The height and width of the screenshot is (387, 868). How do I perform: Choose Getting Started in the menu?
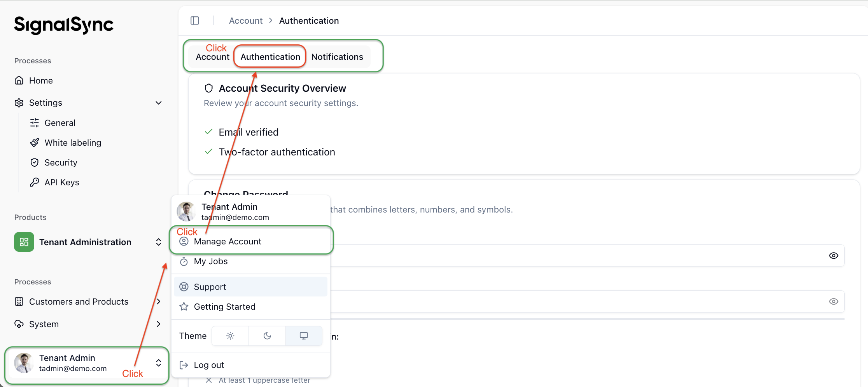pos(251,307)
